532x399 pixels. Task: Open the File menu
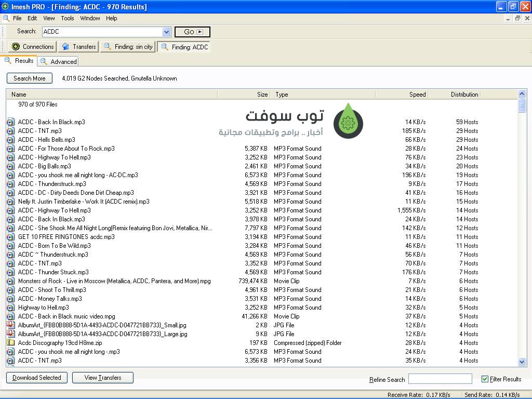coord(17,18)
